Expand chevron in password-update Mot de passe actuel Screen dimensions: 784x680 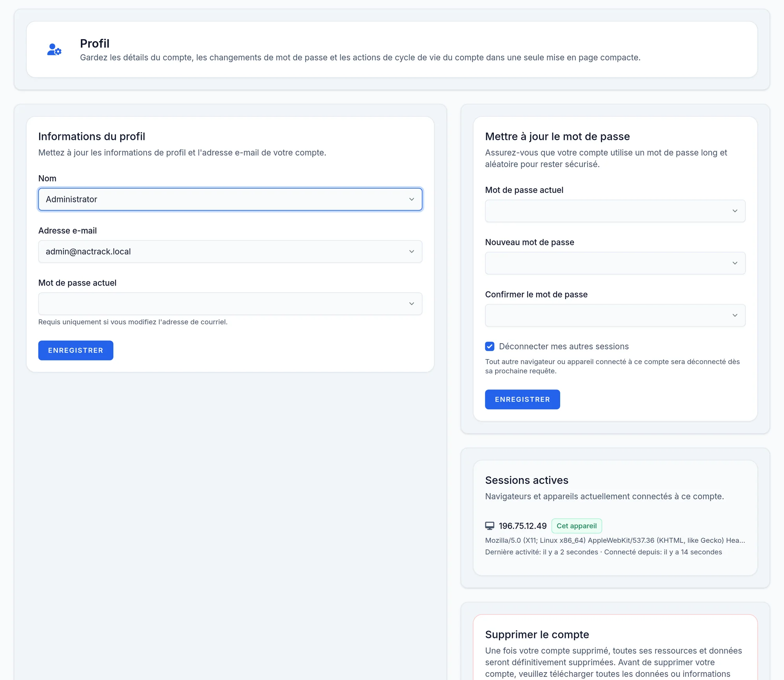coord(735,211)
